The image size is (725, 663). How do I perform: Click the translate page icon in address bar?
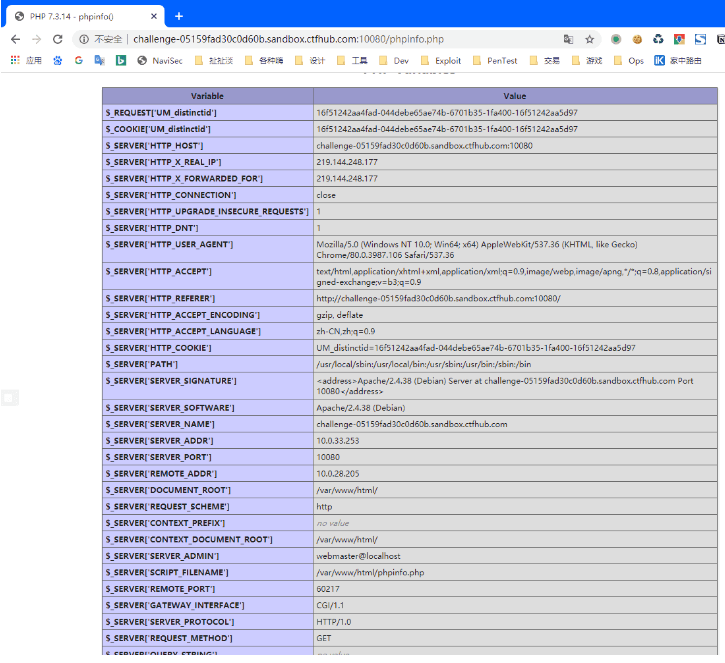pos(568,39)
